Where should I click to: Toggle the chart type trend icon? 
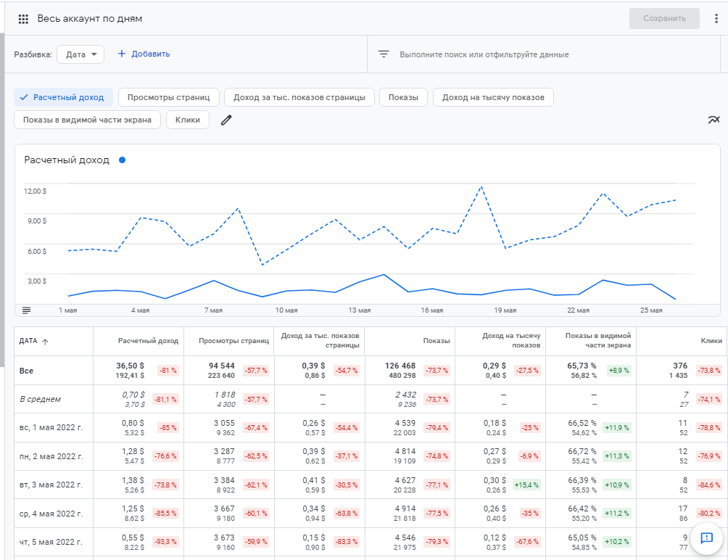pos(713,120)
